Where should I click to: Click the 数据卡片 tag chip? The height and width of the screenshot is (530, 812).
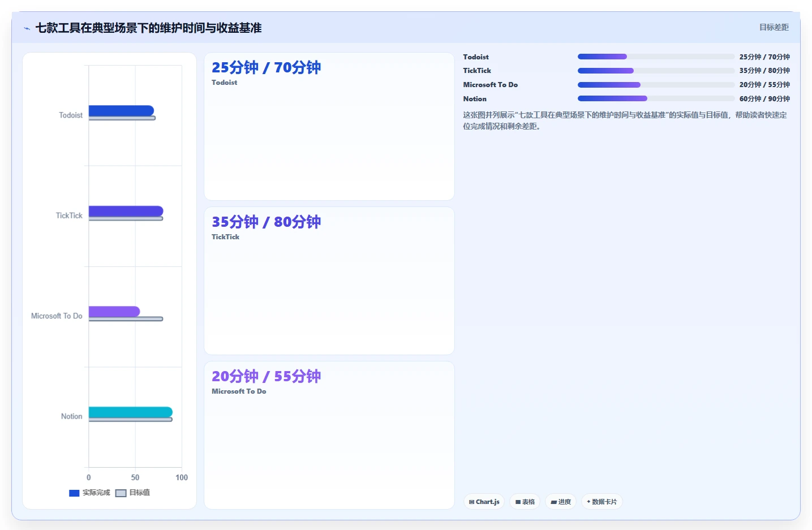coord(602,502)
